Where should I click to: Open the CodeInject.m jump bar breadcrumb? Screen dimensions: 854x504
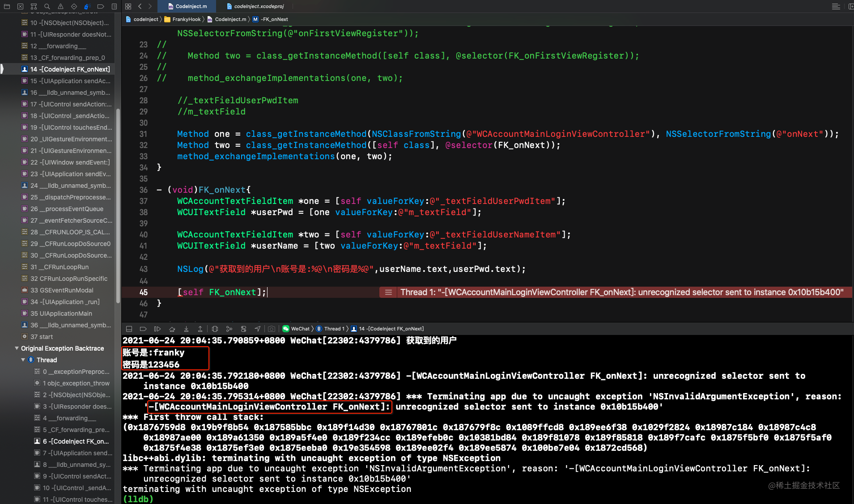[227, 19]
